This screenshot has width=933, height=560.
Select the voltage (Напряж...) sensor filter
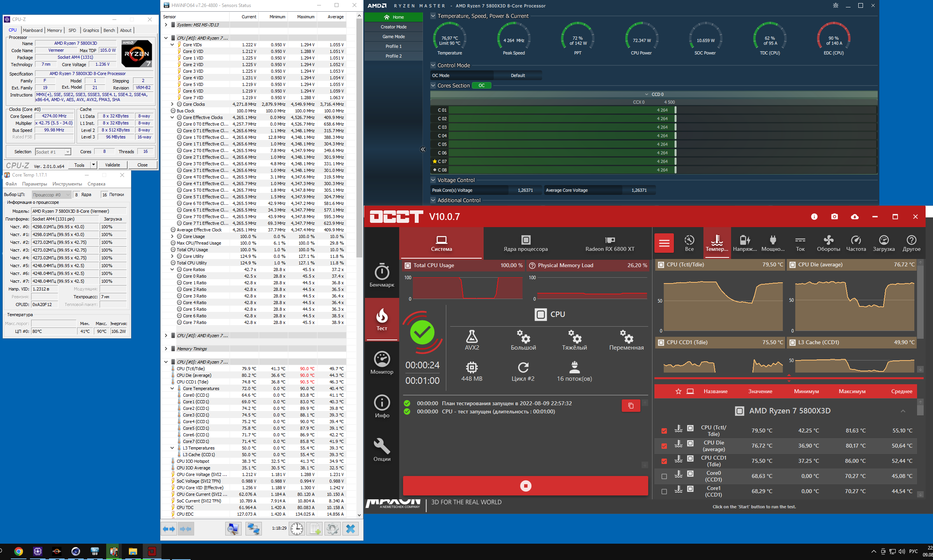(745, 243)
